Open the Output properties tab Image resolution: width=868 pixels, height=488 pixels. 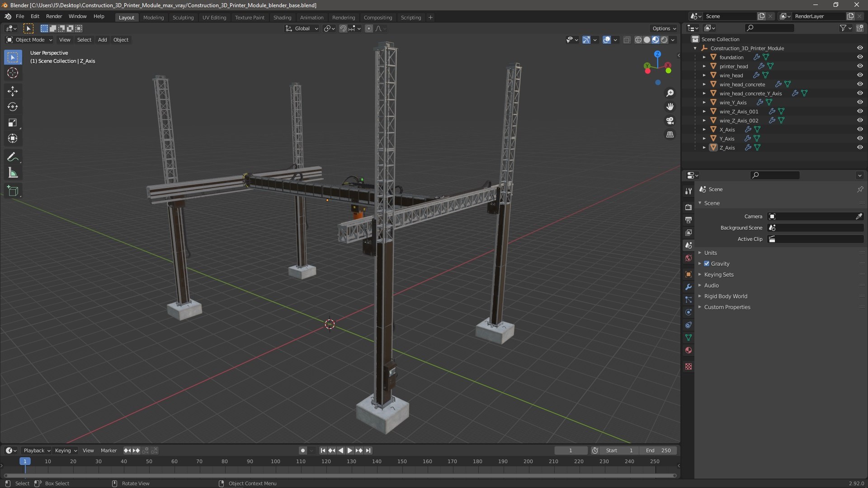tap(689, 220)
